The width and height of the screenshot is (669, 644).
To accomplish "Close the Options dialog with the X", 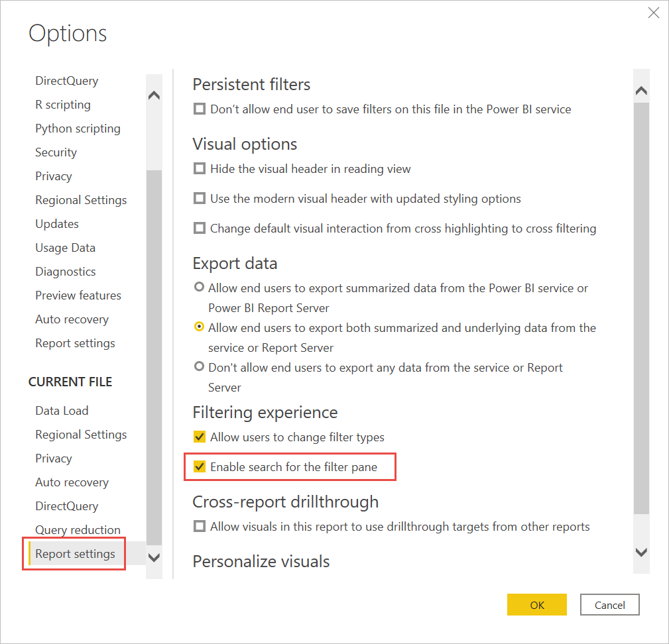I will [653, 13].
